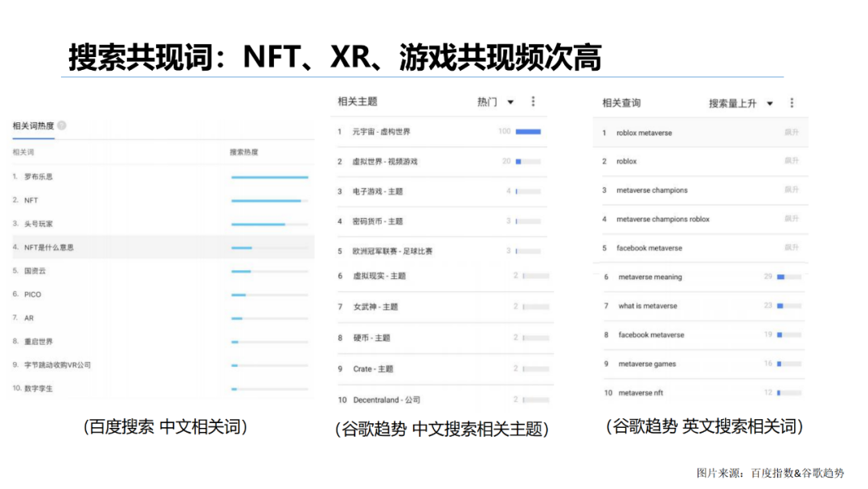Click the 图片来源 source caption
This screenshot has height=489, width=868.
click(772, 475)
